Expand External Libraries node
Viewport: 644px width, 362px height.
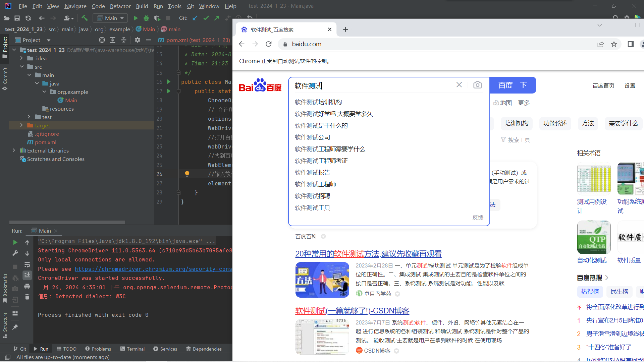click(14, 150)
